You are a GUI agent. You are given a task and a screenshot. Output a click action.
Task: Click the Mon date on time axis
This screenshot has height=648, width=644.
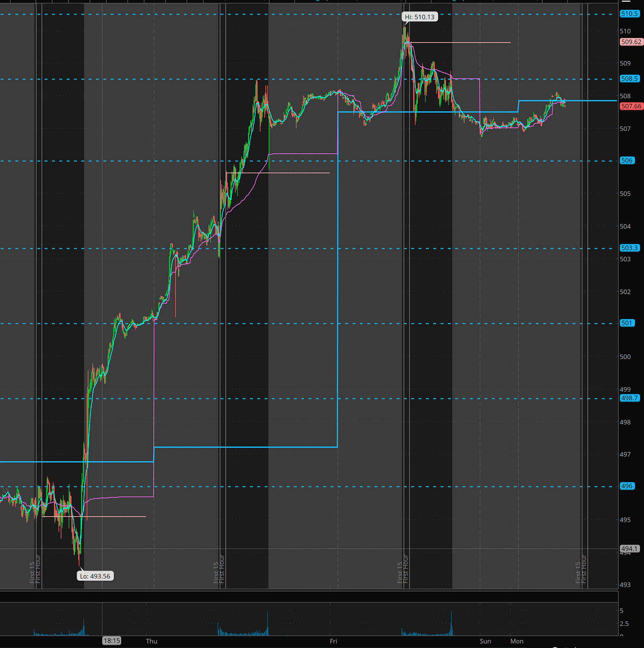[x=517, y=641]
